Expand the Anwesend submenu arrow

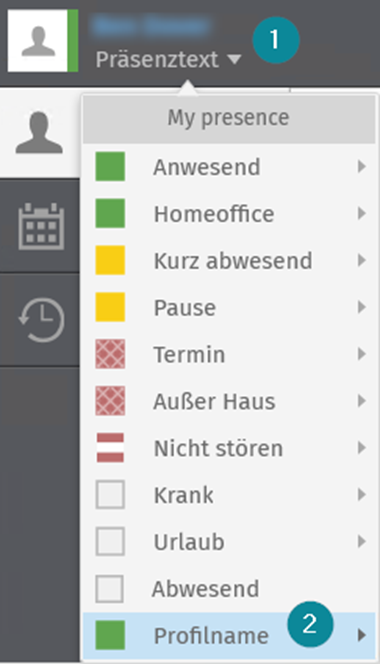(361, 166)
